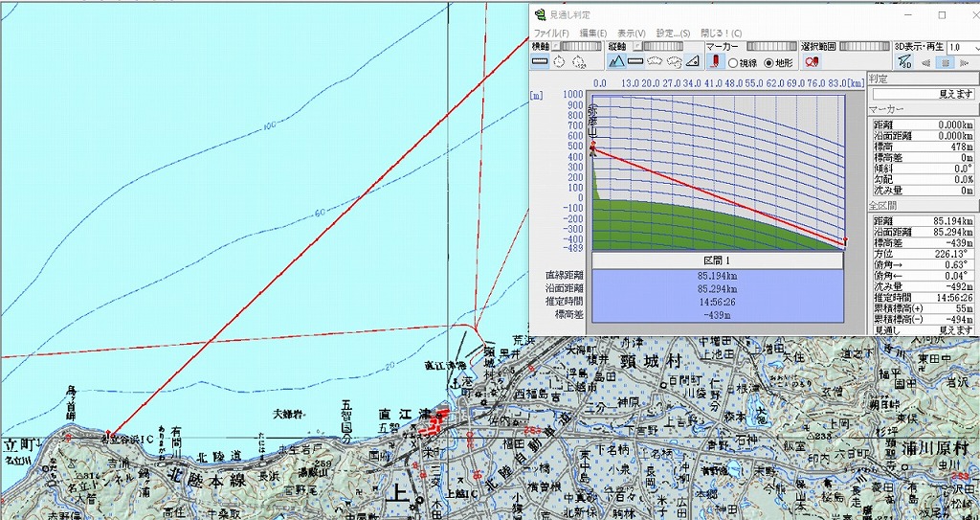Click the triangle slope gradient icon
The image size is (980, 520).
coord(693,62)
